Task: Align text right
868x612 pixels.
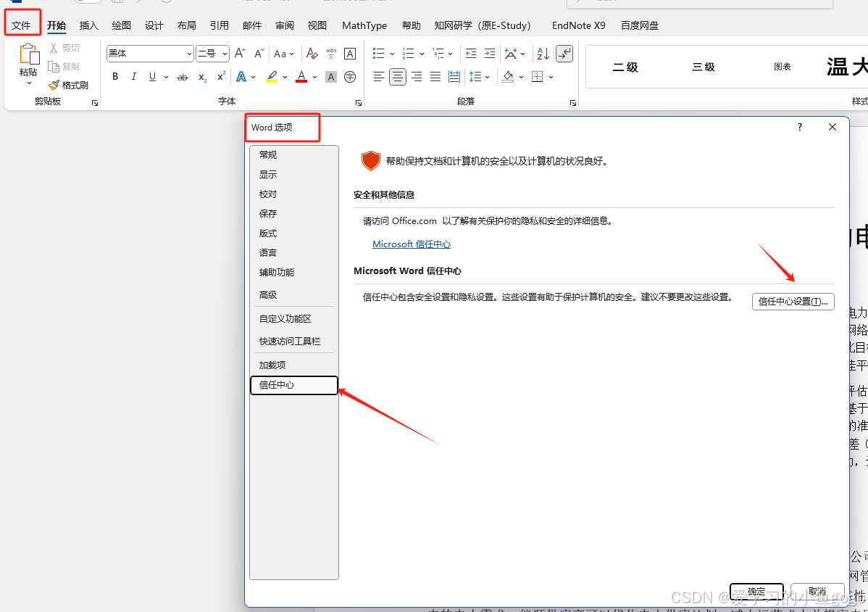Action: point(417,76)
